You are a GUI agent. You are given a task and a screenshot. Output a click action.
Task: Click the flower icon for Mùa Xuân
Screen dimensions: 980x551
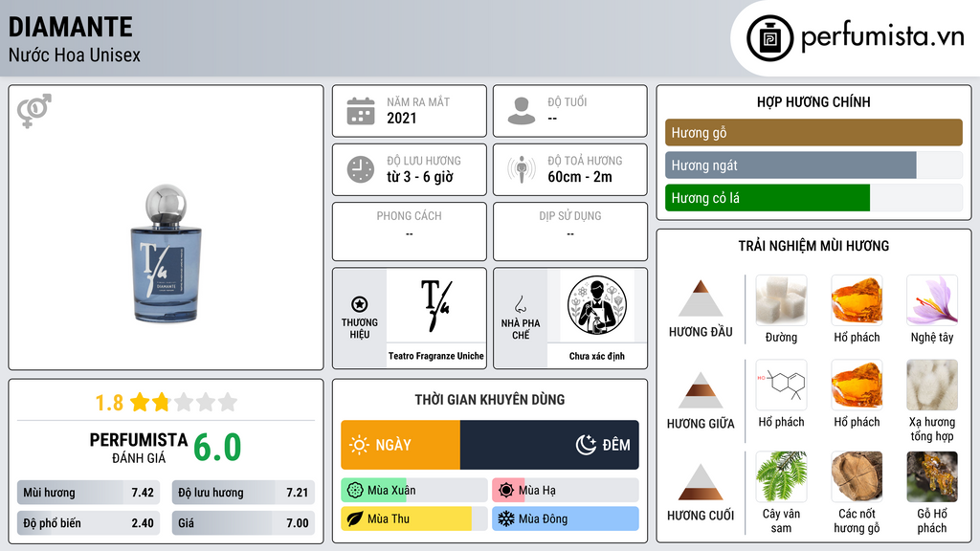(355, 491)
